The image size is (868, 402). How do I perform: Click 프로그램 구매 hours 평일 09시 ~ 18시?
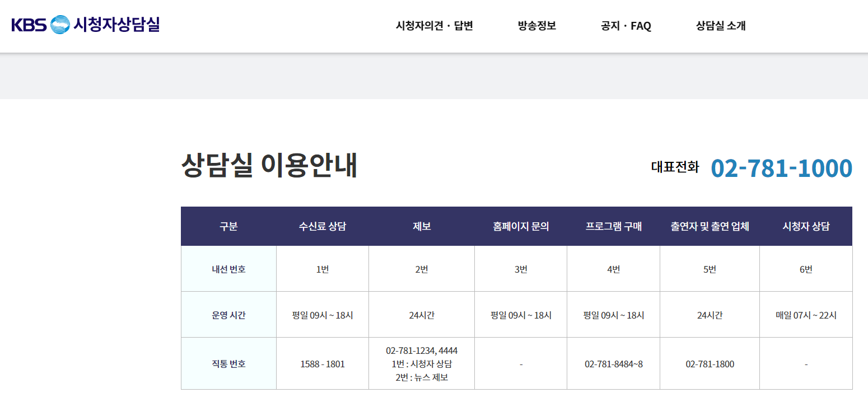(x=614, y=315)
